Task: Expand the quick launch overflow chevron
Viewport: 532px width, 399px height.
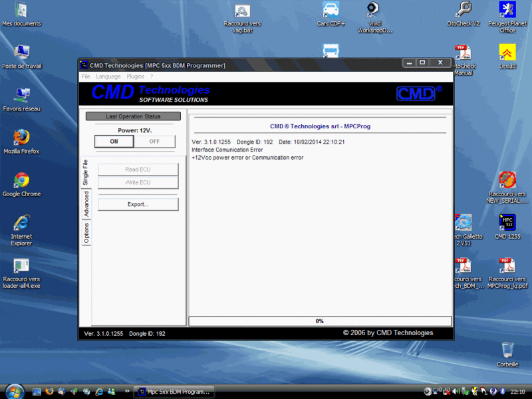Action: (127, 391)
